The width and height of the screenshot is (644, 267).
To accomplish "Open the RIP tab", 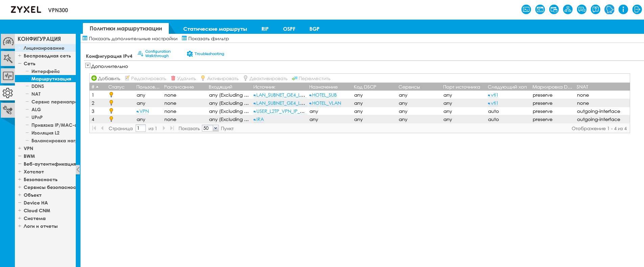I will [265, 29].
